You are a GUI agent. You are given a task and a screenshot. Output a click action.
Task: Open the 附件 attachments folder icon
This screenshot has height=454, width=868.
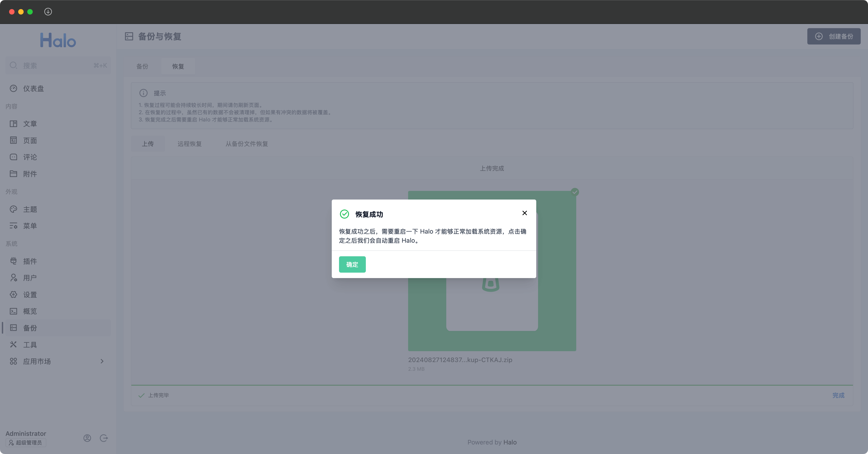[13, 174]
